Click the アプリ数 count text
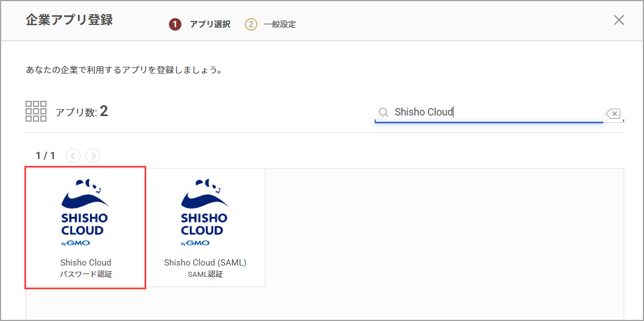The height and width of the screenshot is (321, 644). coord(82,112)
